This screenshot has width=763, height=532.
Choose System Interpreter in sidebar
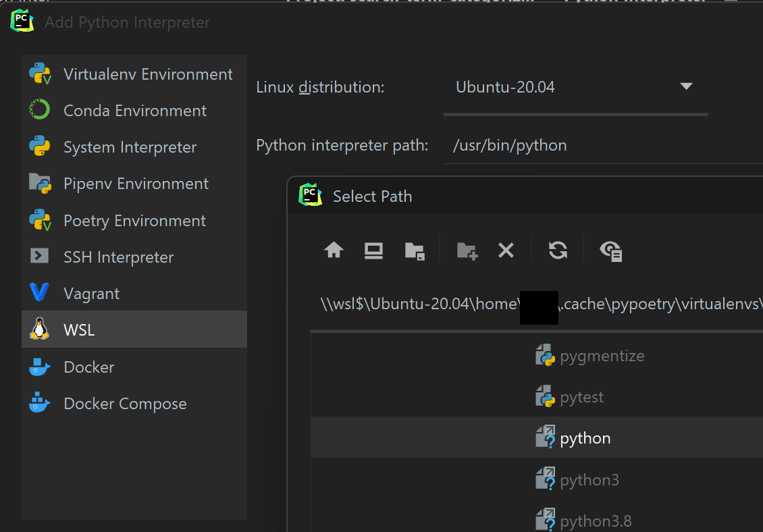point(134,147)
